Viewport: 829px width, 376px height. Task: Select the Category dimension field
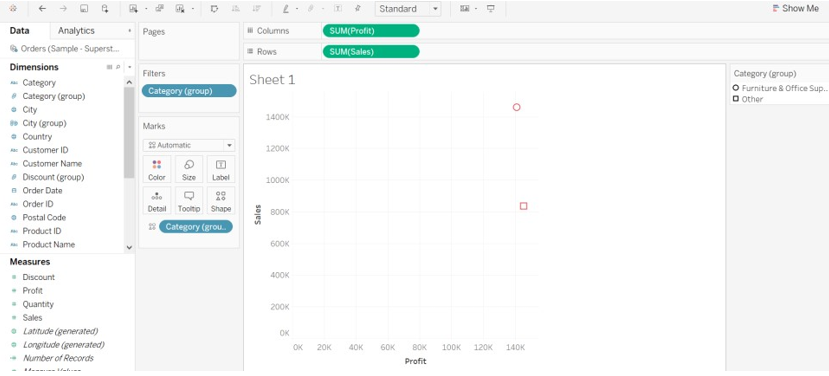[39, 82]
